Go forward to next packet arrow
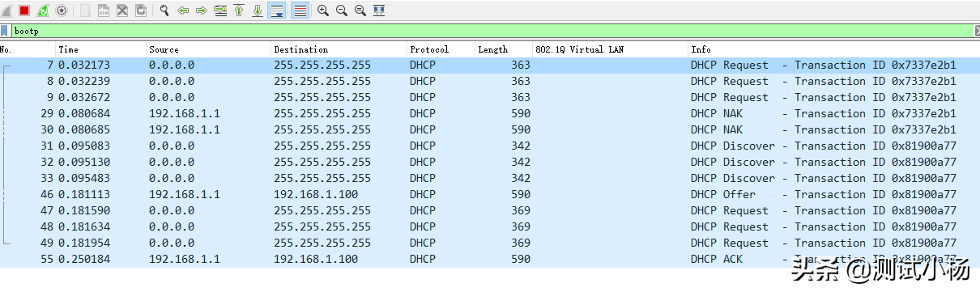Screen dimensions: 980x292 click(202, 11)
